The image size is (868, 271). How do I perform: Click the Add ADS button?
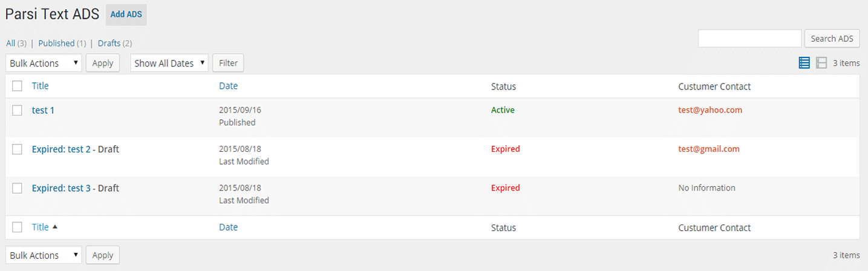click(126, 15)
